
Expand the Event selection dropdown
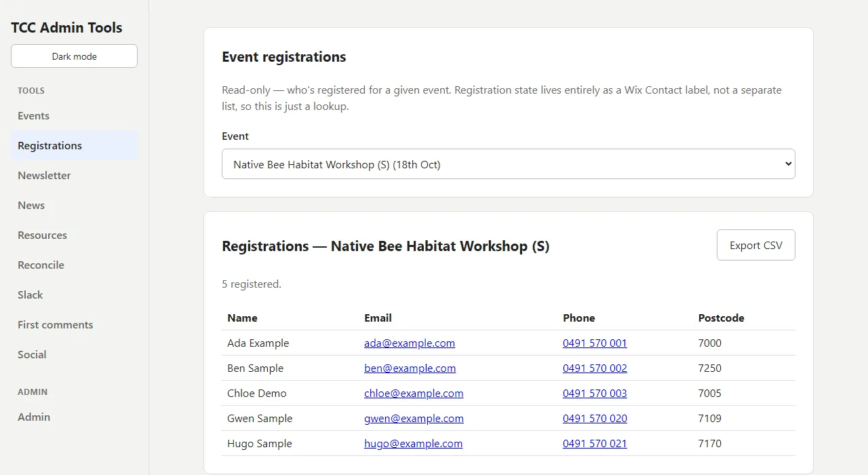tap(509, 164)
